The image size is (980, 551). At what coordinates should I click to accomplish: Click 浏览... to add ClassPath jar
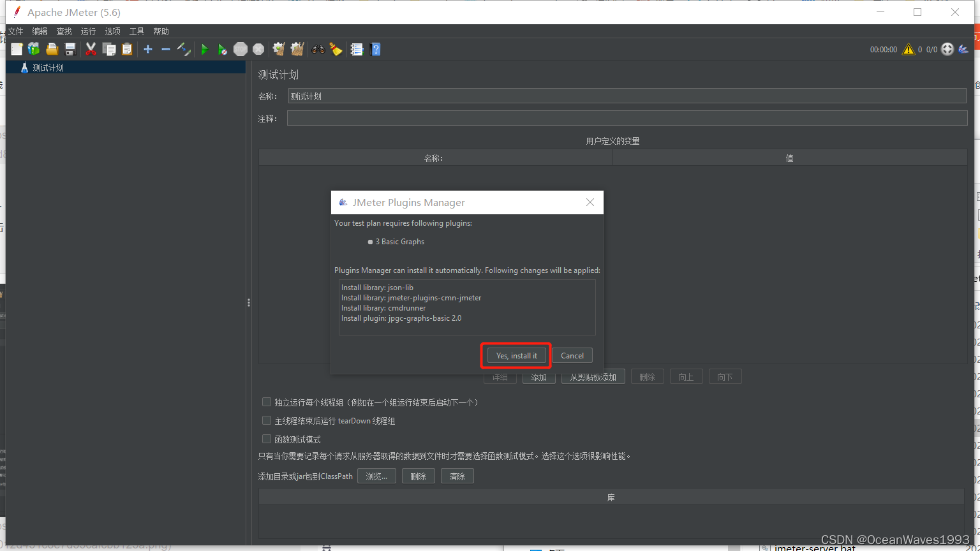[x=376, y=476]
